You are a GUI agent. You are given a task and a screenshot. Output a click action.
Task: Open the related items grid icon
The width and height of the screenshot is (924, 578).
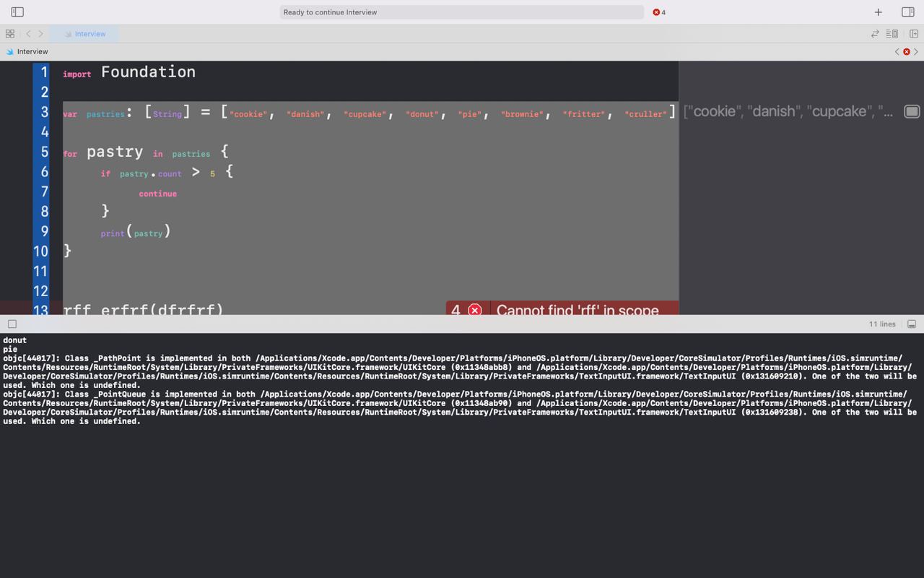click(10, 33)
